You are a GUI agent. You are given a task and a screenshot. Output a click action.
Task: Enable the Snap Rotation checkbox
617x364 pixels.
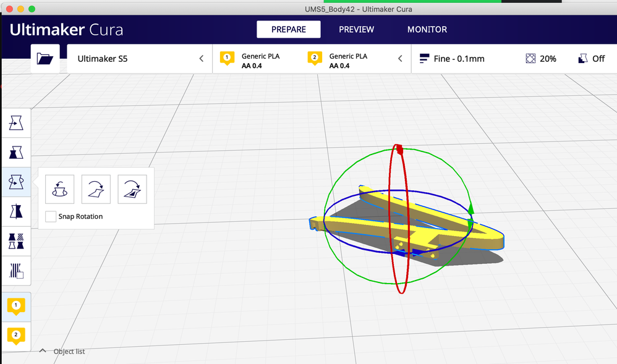coord(51,216)
